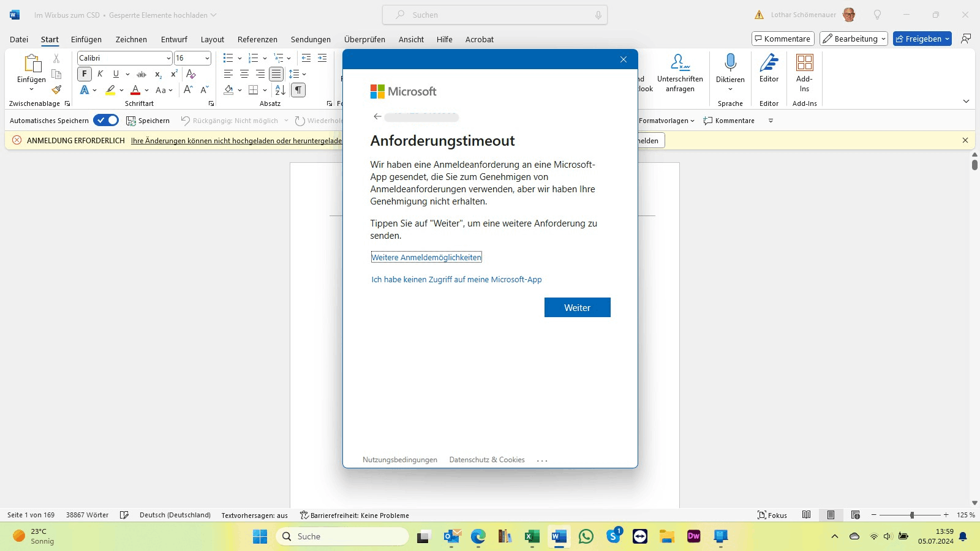The width and height of the screenshot is (980, 551).
Task: Open the font size 16 dropdown
Action: click(207, 58)
